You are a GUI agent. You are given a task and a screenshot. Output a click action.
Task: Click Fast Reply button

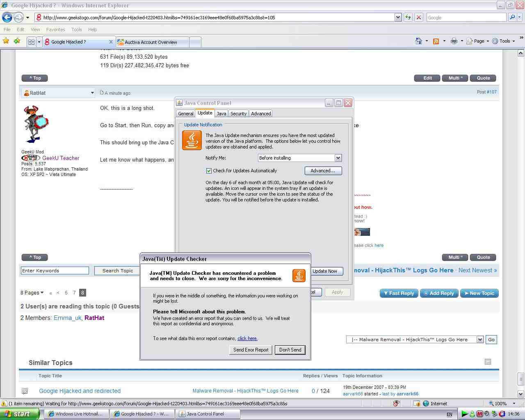pyautogui.click(x=399, y=293)
